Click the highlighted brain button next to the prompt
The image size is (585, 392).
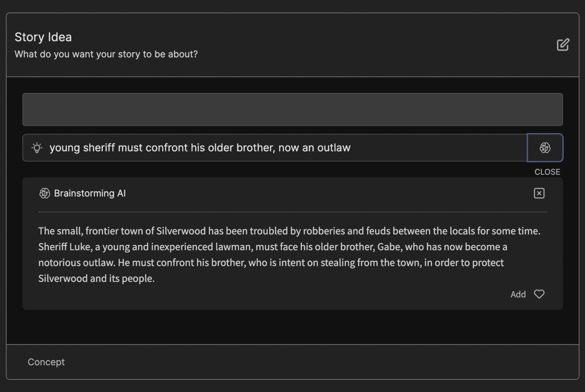click(x=545, y=148)
